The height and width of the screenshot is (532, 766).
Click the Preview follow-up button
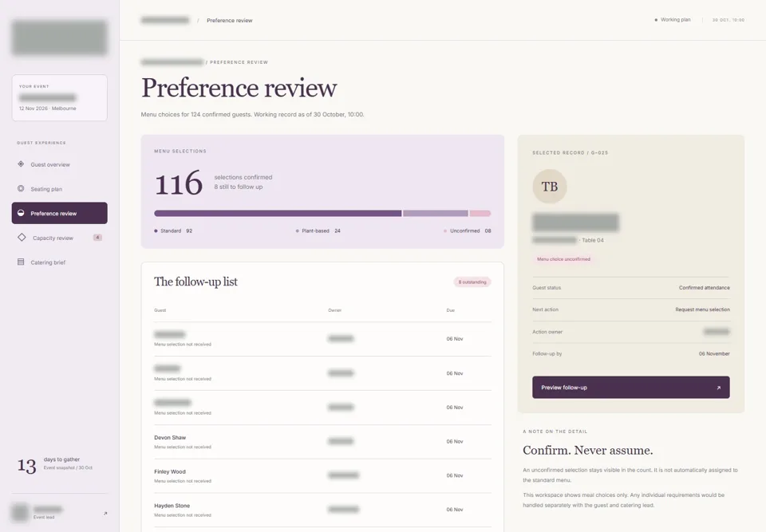pyautogui.click(x=630, y=388)
